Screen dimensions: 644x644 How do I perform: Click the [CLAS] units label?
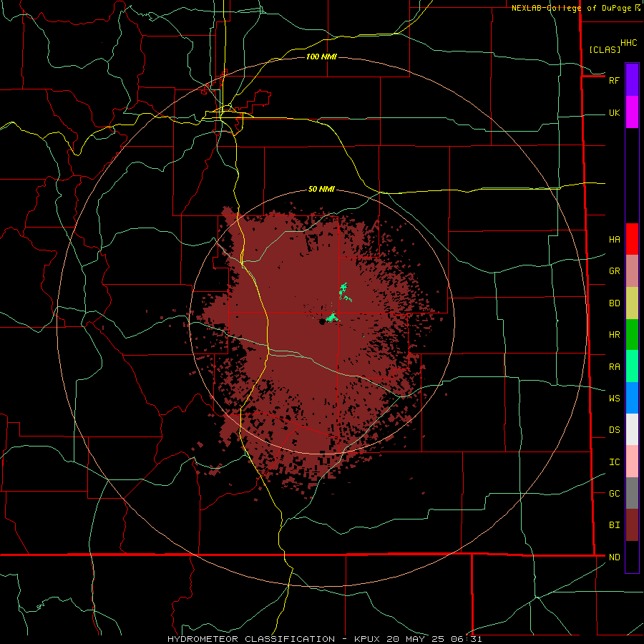click(605, 49)
